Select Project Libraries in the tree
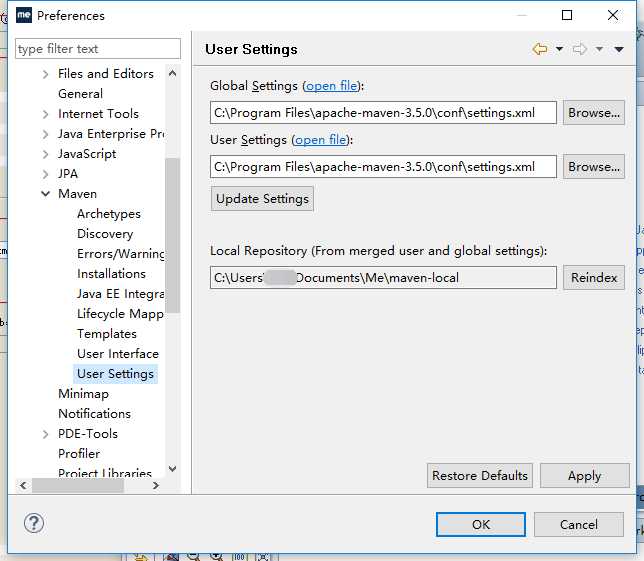The height and width of the screenshot is (561, 644). [105, 473]
